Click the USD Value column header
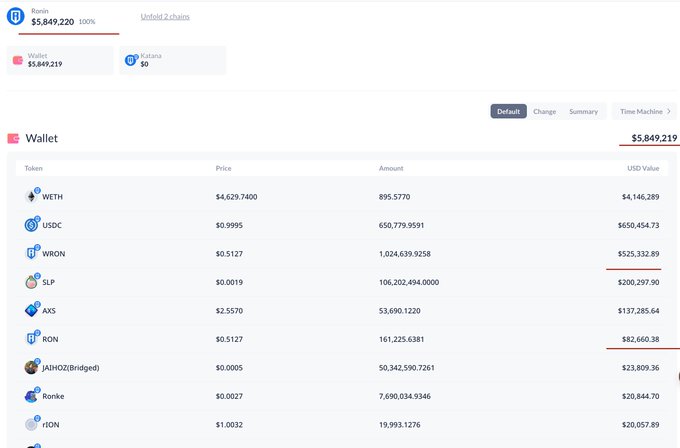This screenshot has width=680, height=448. coord(643,168)
